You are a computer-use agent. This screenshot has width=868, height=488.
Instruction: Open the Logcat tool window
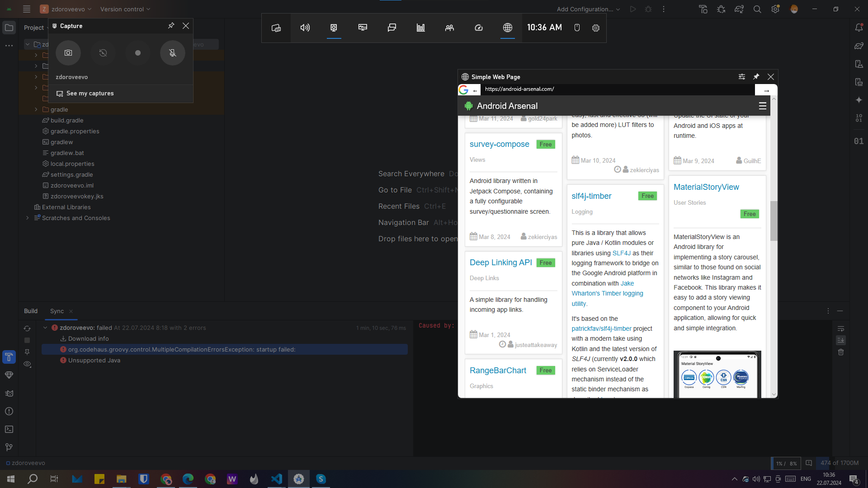point(9,393)
